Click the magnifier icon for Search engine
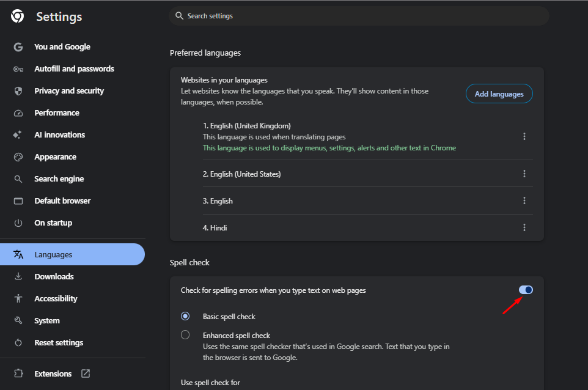Image resolution: width=588 pixels, height=390 pixels. point(18,179)
